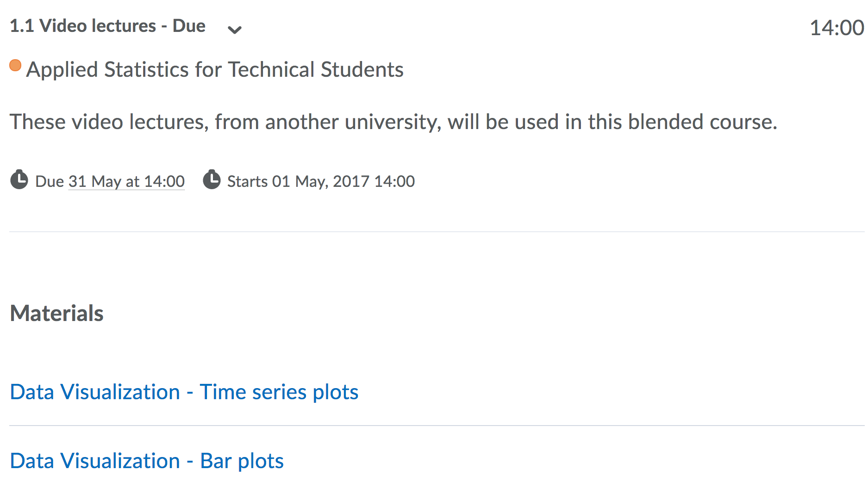Viewport: 868px width, 488px height.
Task: Click the 14:00 time at top right
Action: [836, 28]
